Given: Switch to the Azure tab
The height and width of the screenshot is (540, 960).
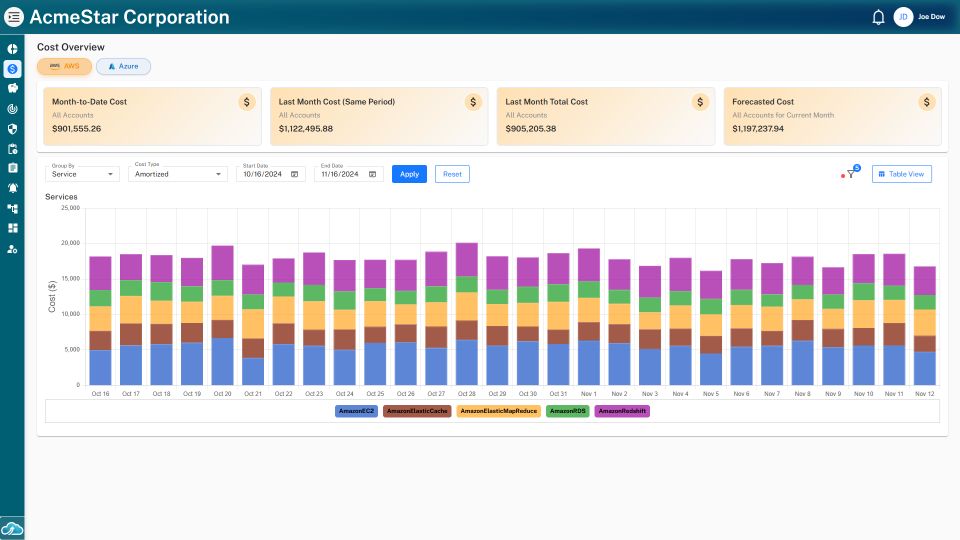Looking at the screenshot, I should [x=123, y=66].
